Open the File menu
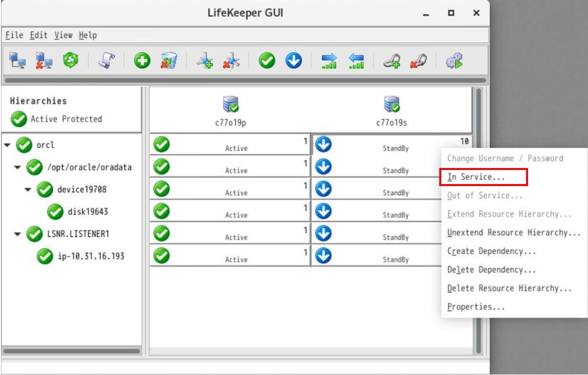588x375 pixels. 14,35
